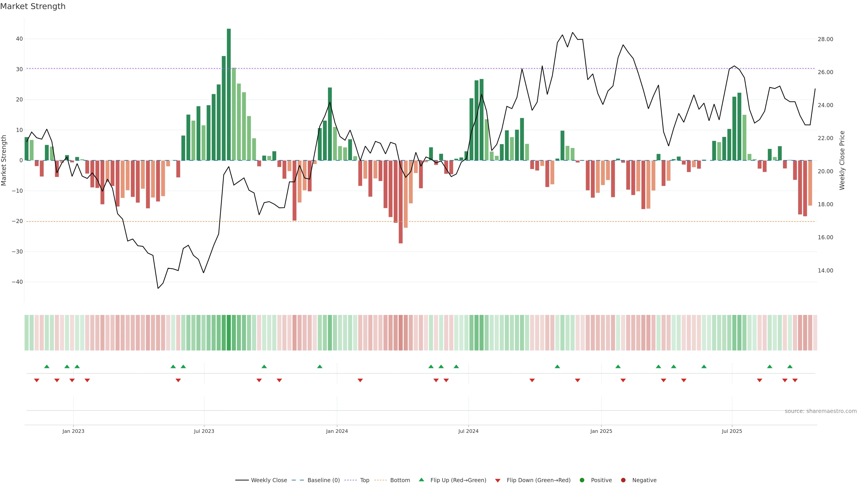Click the green Positive circle legend icon
This screenshot has height=488, width=868.
pos(582,480)
